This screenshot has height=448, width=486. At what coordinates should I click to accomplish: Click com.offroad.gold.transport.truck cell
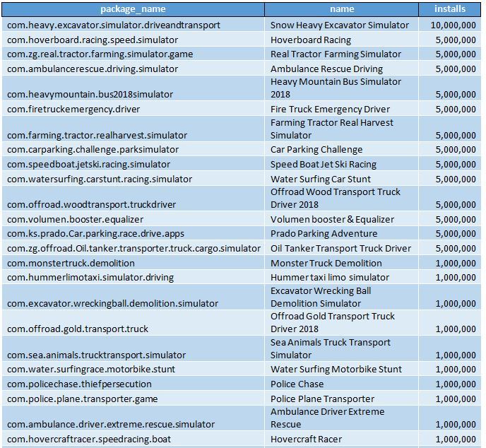click(133, 323)
